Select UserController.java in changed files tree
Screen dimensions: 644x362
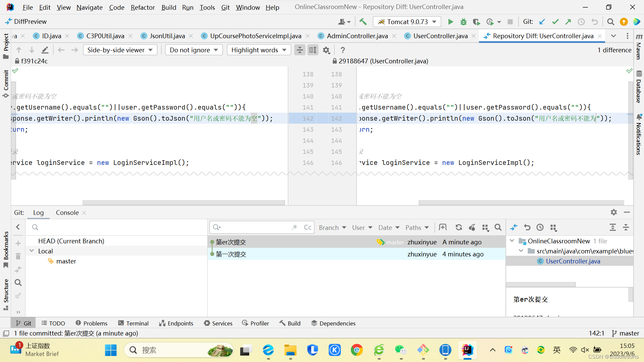tap(573, 261)
